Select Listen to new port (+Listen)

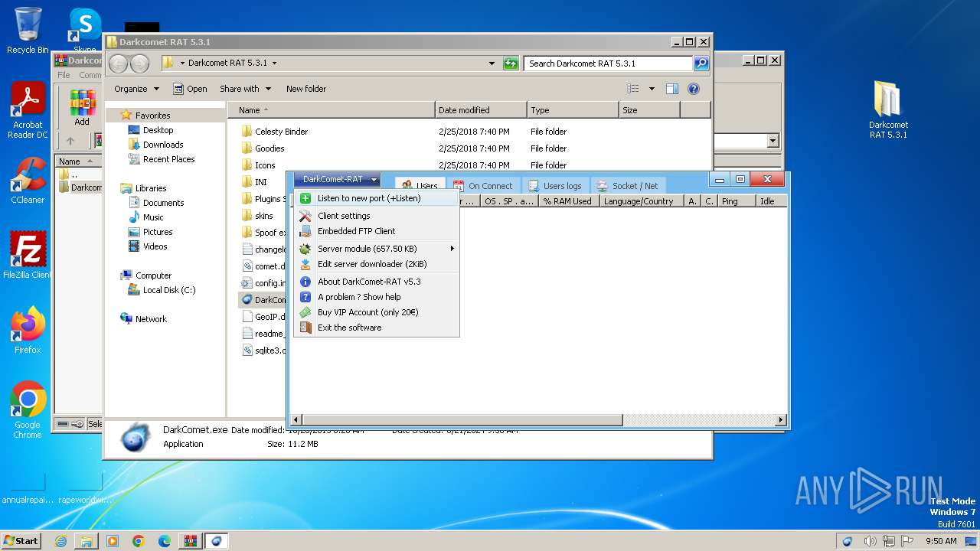376,198
